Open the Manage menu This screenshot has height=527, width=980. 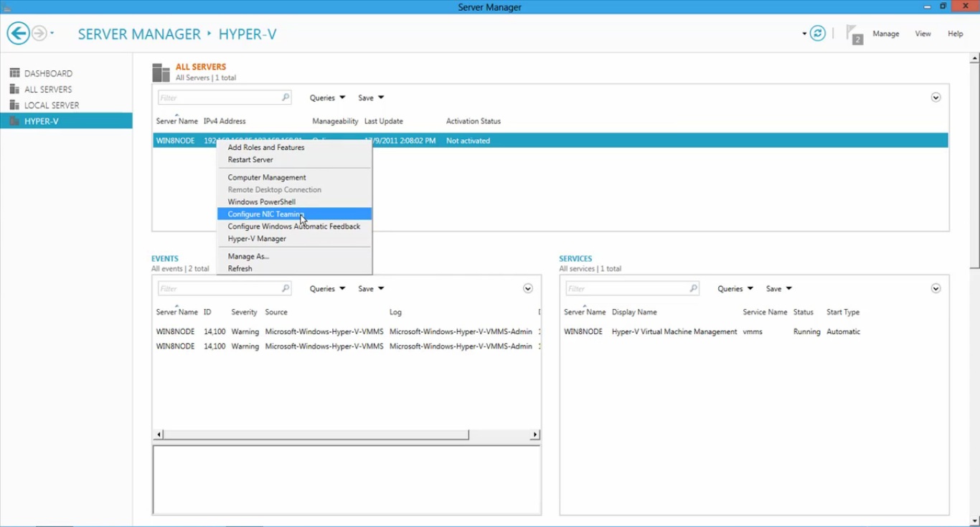tap(886, 34)
